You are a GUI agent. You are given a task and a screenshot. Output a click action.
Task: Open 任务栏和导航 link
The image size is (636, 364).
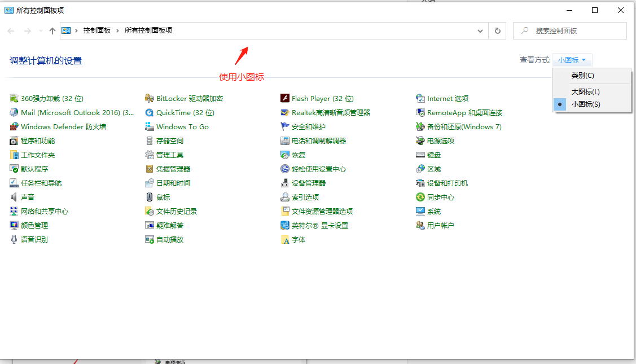pos(41,183)
